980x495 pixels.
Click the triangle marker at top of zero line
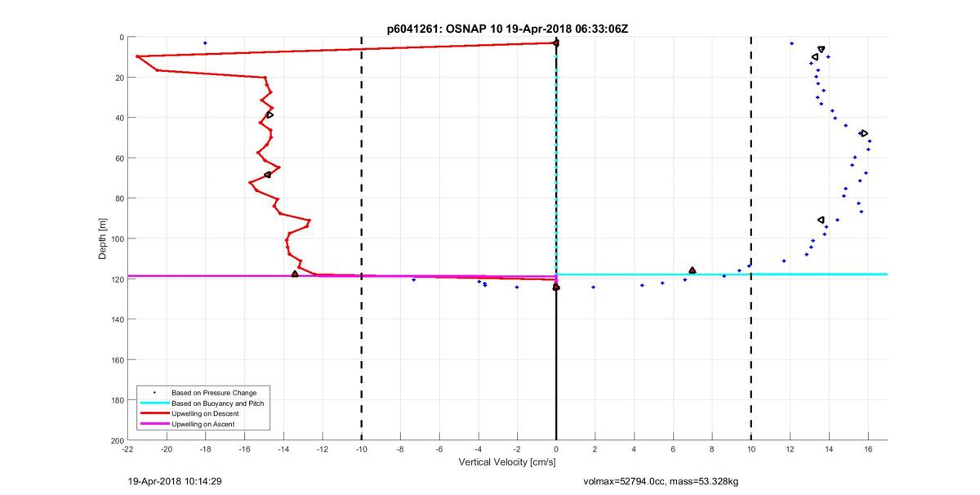click(x=556, y=42)
